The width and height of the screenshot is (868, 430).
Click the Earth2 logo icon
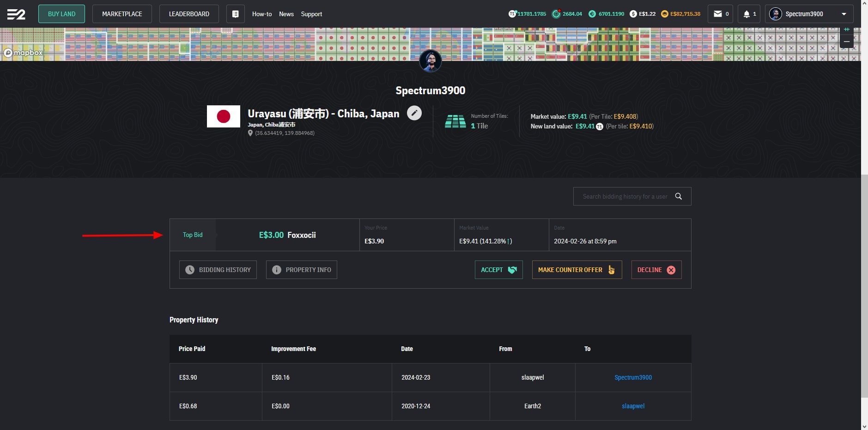(16, 14)
